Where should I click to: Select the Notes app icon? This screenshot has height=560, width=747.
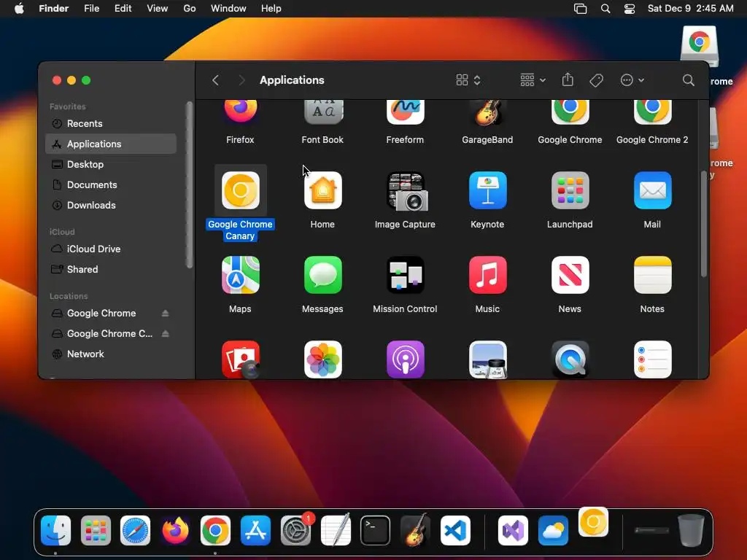coord(652,275)
